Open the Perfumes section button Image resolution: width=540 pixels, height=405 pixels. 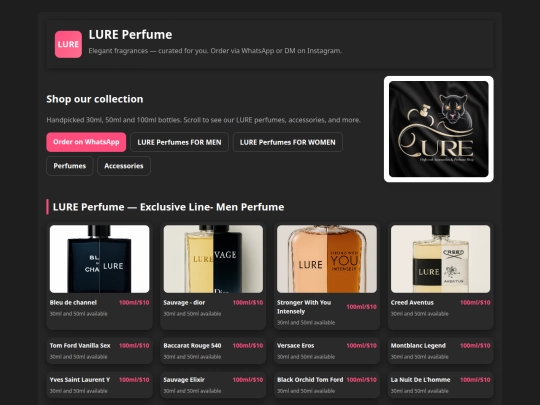(x=70, y=166)
